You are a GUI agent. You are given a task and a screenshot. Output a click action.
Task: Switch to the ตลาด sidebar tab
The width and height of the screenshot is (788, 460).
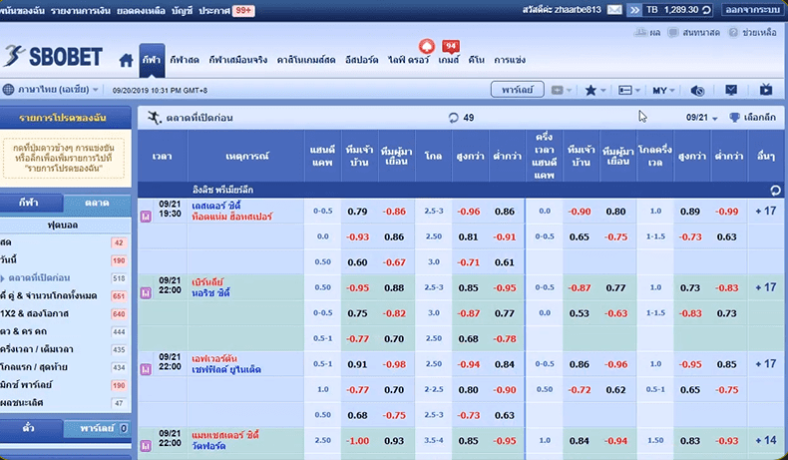[x=97, y=203]
